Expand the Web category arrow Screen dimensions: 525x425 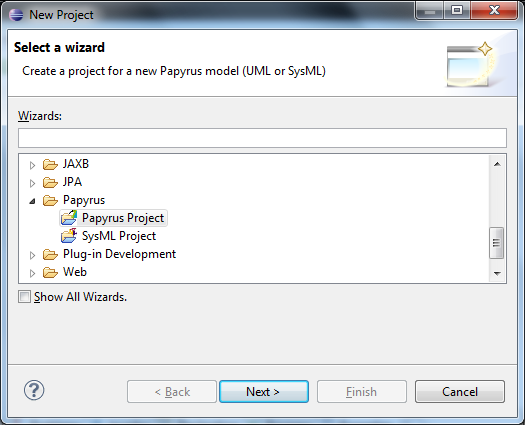(x=32, y=273)
